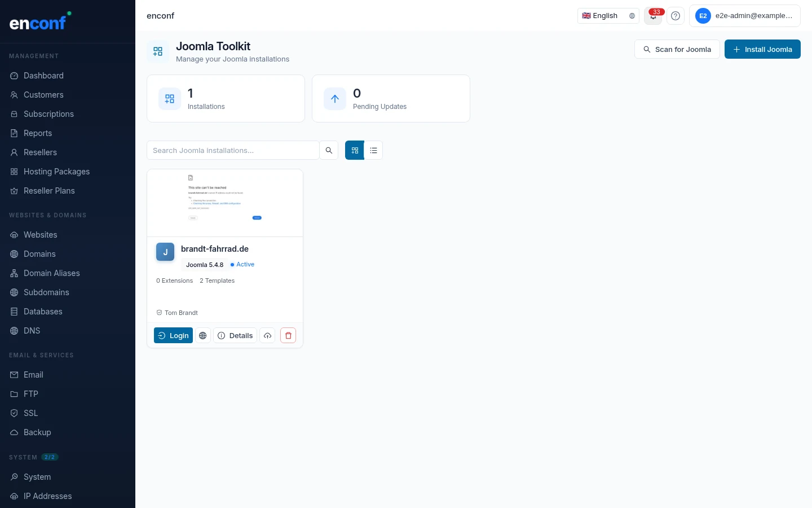
Task: Click the Joomla 5.4.8 version badge
Action: coord(205,265)
